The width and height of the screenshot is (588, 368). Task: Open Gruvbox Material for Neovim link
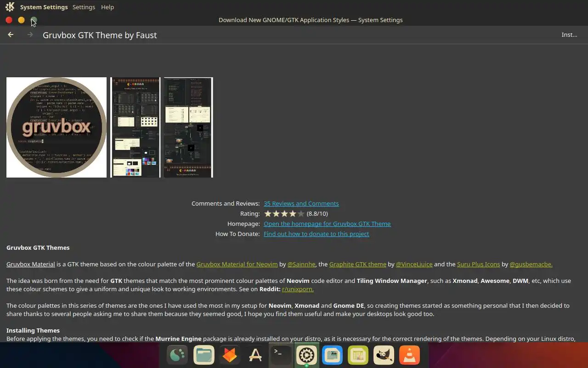pyautogui.click(x=237, y=264)
